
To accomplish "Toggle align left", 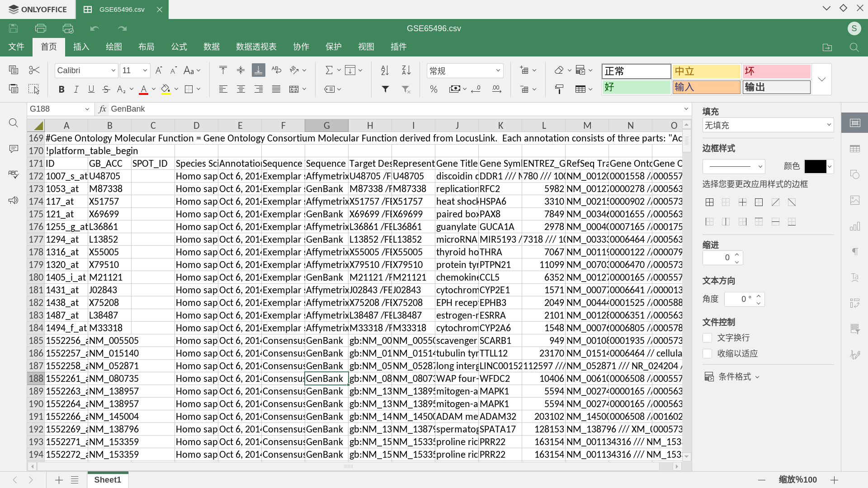I will (223, 89).
